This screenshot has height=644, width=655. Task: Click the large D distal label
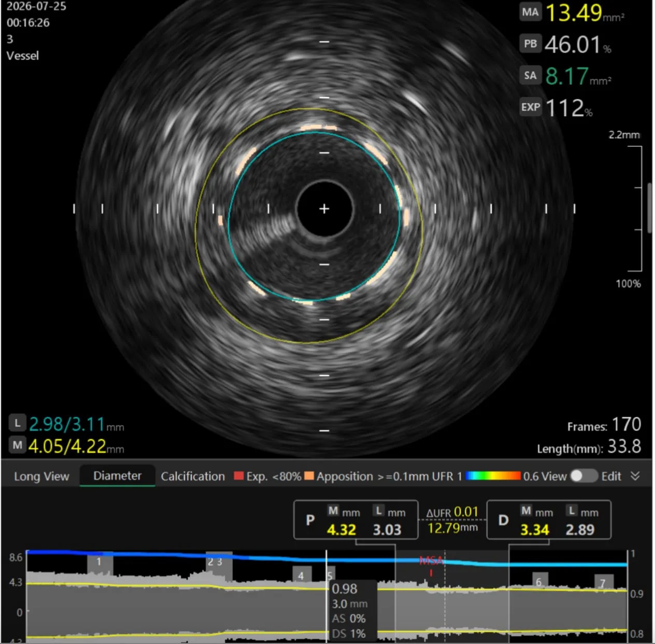click(x=503, y=520)
